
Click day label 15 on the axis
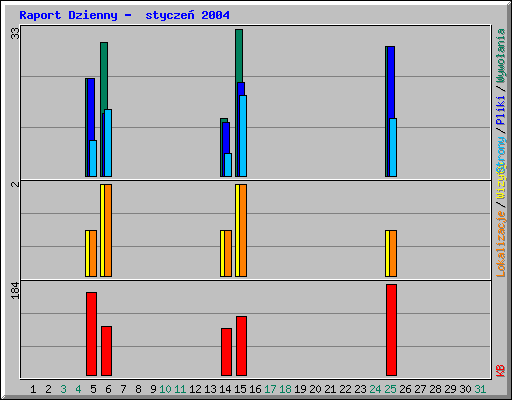click(x=240, y=389)
